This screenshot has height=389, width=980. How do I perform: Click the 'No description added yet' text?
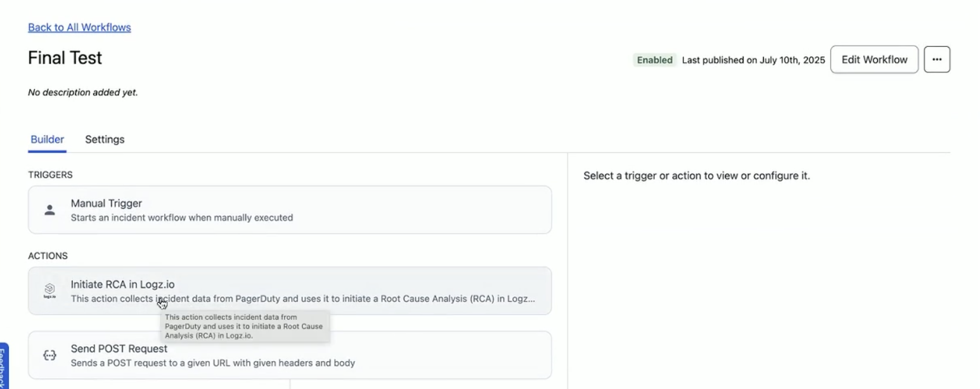[83, 93]
